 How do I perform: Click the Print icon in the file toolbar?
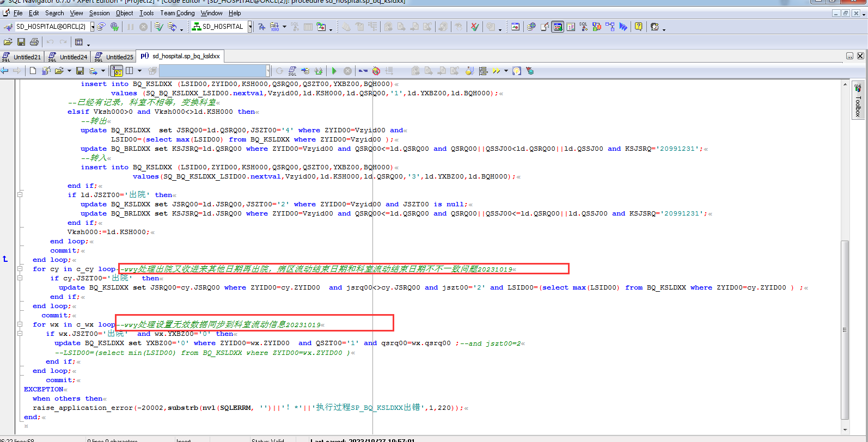pyautogui.click(x=34, y=42)
